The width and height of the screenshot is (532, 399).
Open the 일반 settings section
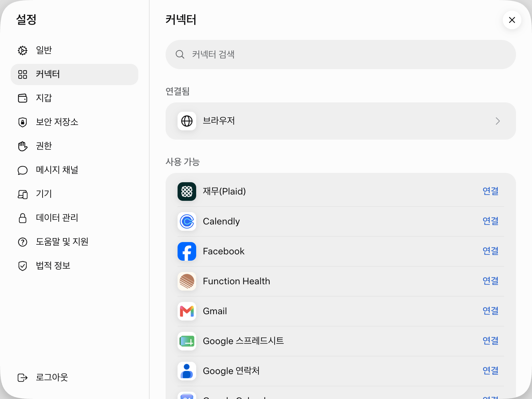[x=74, y=51]
